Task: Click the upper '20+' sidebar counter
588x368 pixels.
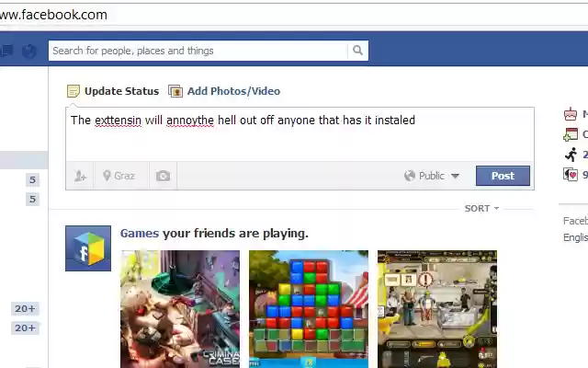Action: (25, 309)
